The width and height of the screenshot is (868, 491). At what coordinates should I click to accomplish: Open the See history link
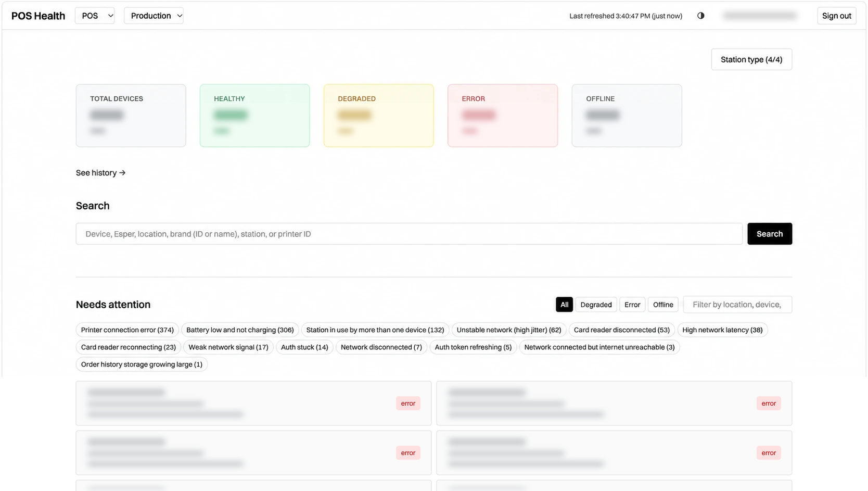[x=100, y=173]
